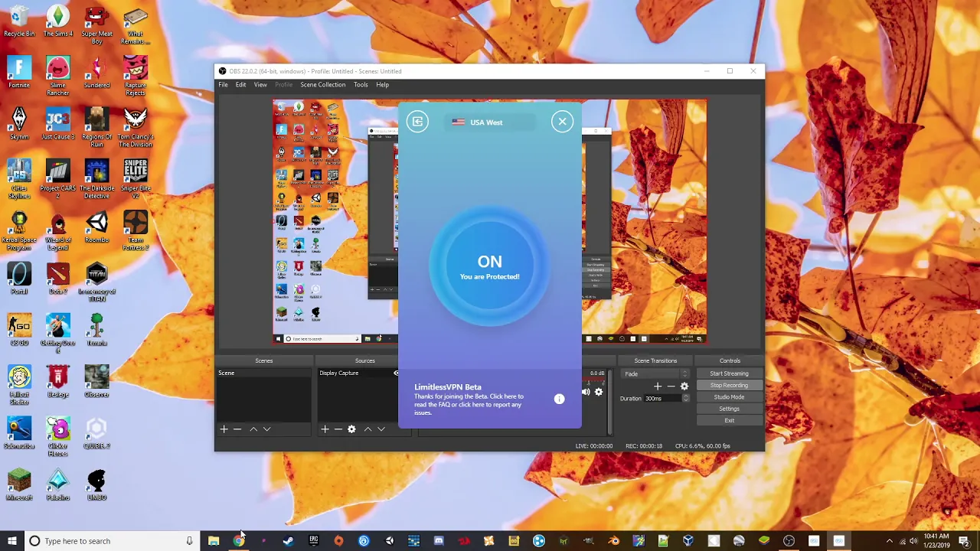Open the OBS Edit menu
980x551 pixels.
tap(240, 85)
